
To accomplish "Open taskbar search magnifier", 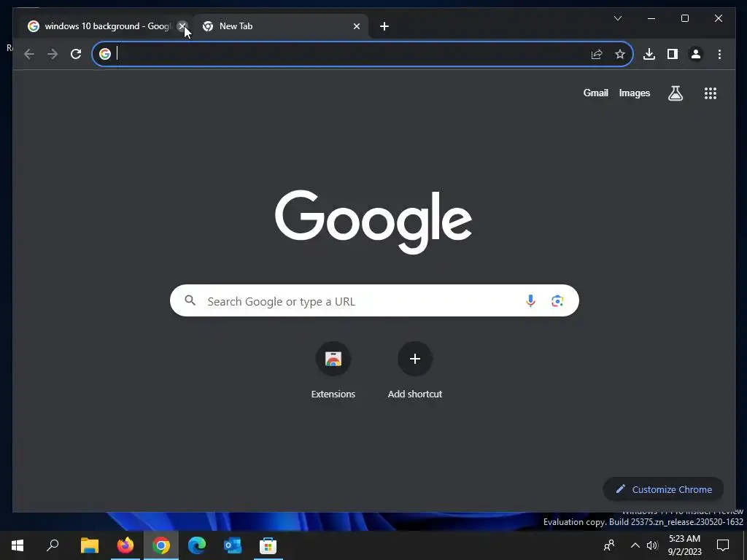I will pyautogui.click(x=53, y=545).
